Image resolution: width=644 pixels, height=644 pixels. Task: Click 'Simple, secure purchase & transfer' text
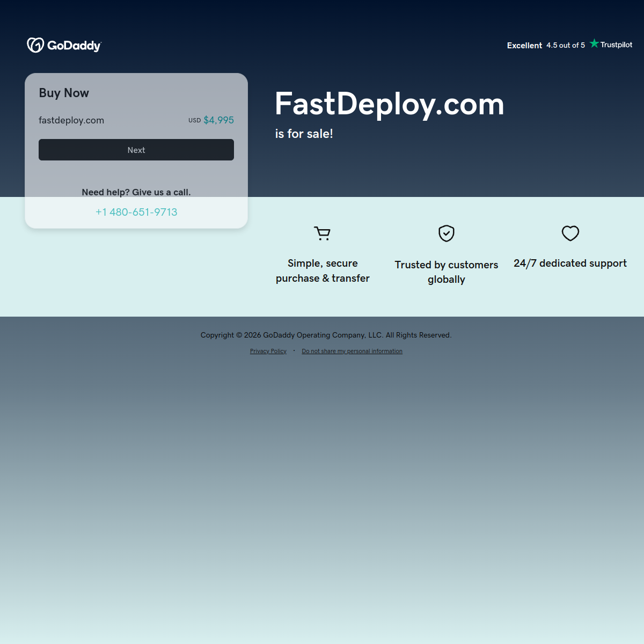click(x=323, y=270)
